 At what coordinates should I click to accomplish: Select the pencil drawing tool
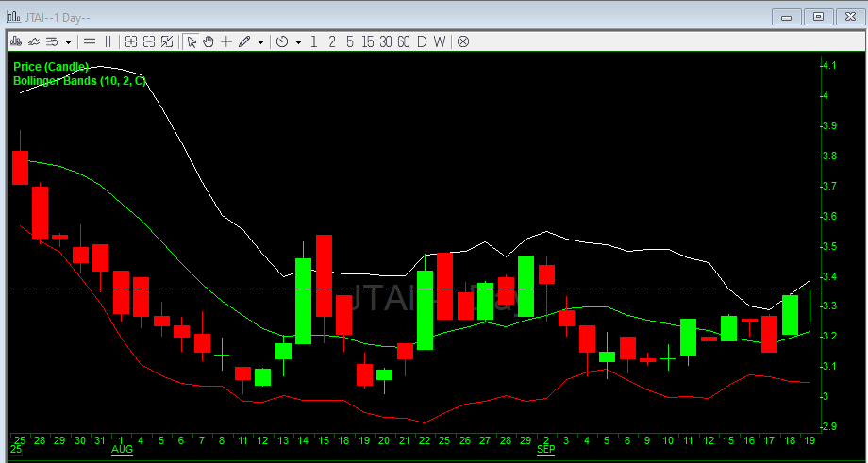point(244,41)
